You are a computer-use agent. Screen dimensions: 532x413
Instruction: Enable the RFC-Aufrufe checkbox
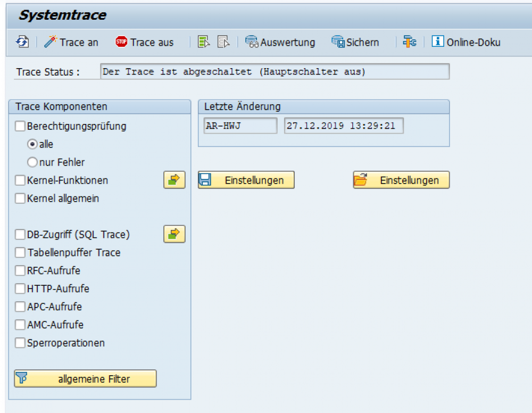pyautogui.click(x=20, y=270)
